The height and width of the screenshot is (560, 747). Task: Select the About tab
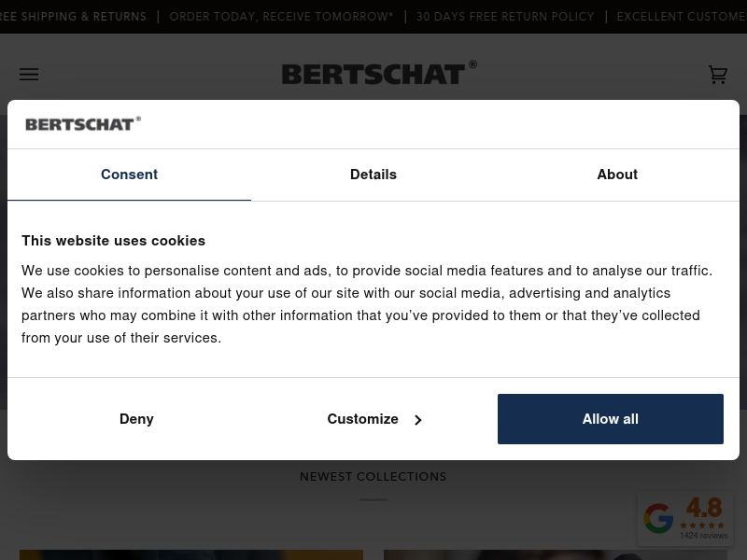(617, 175)
